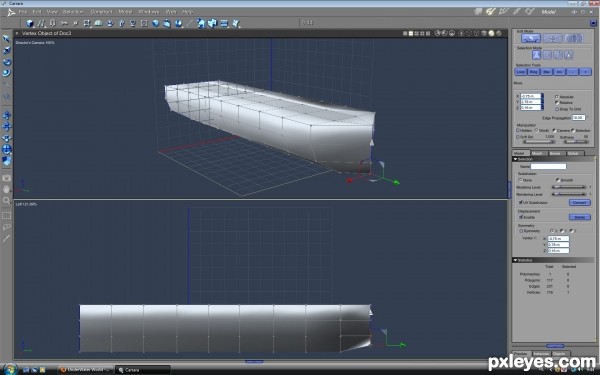Select the rectangle marquee selection tool

click(x=7, y=216)
